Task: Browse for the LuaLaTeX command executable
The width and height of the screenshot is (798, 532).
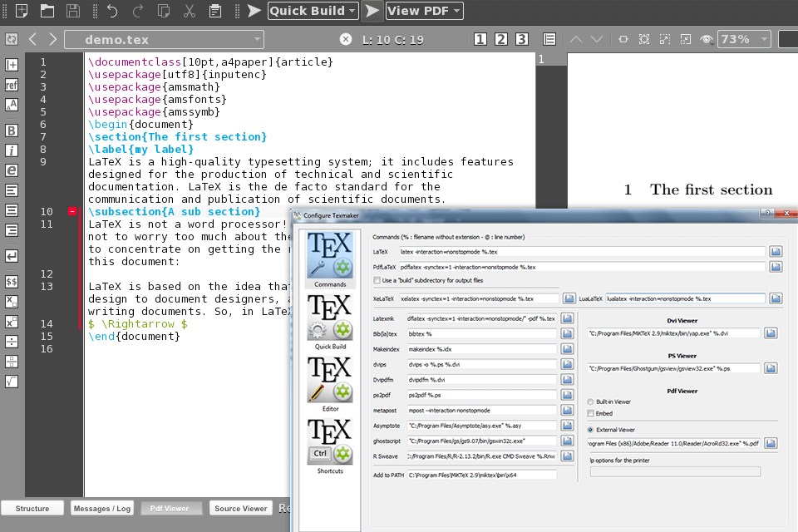Action: (x=776, y=298)
